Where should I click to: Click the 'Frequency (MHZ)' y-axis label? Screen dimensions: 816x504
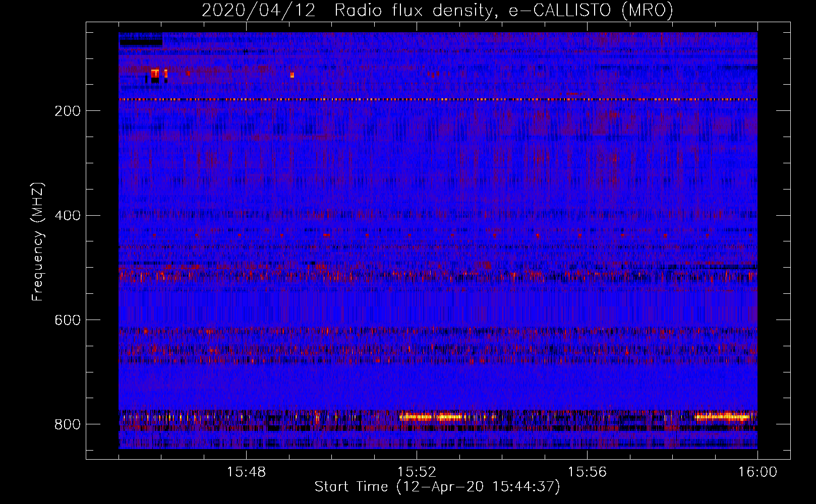pyautogui.click(x=38, y=242)
